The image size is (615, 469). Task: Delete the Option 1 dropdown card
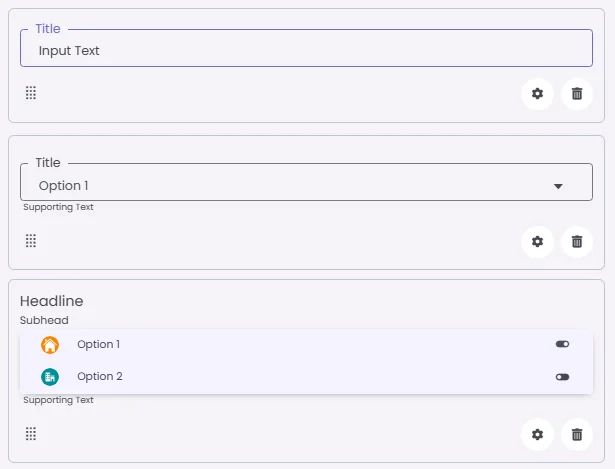(577, 241)
